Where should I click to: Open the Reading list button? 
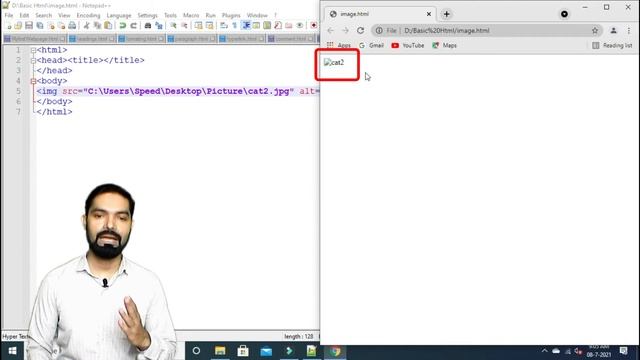tap(612, 45)
